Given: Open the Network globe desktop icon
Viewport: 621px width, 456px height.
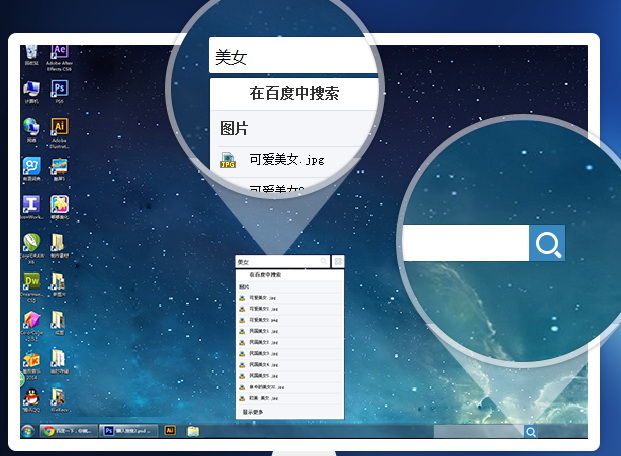Looking at the screenshot, I should [31, 130].
